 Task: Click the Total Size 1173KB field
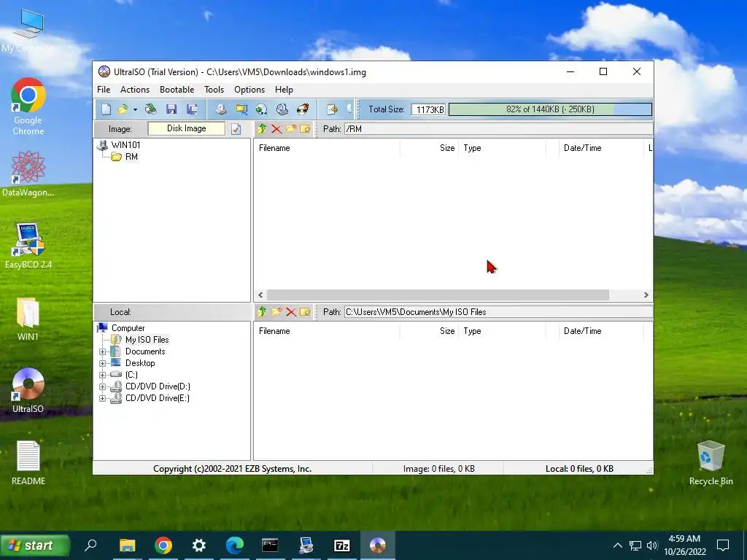click(428, 109)
